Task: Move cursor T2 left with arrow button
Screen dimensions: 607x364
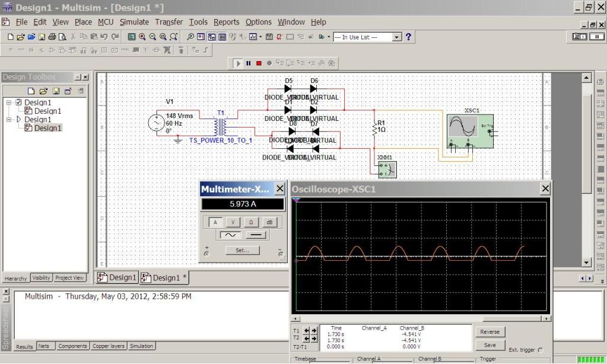Action: tap(307, 339)
